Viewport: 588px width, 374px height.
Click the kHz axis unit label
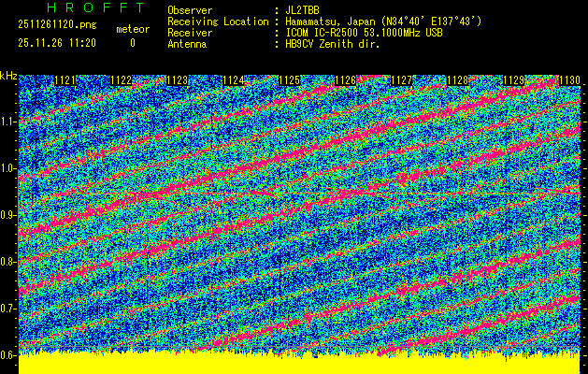[x=8, y=74]
